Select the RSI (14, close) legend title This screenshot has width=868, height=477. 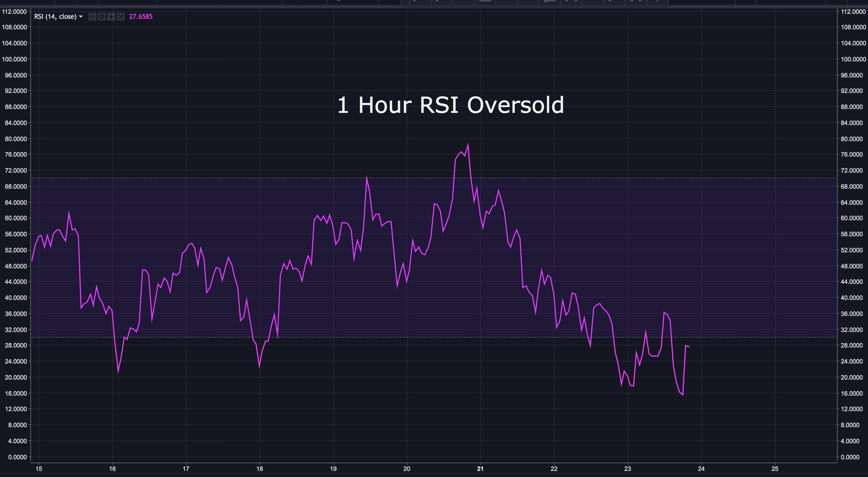pos(55,17)
